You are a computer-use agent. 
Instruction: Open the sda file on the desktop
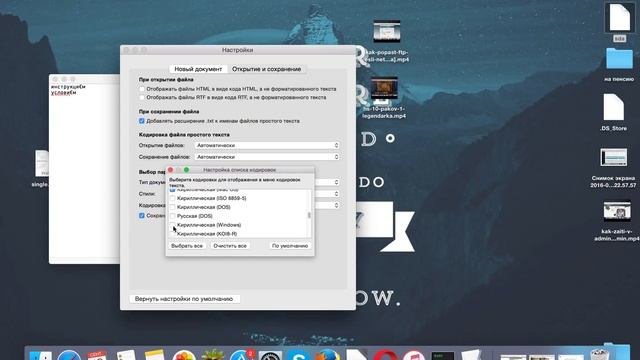(620, 18)
